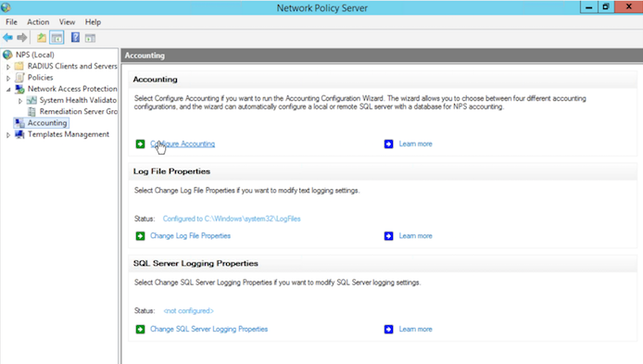Click the blue Learn more arrow in Accounting section
Image resolution: width=643 pixels, height=364 pixels.
(x=388, y=144)
